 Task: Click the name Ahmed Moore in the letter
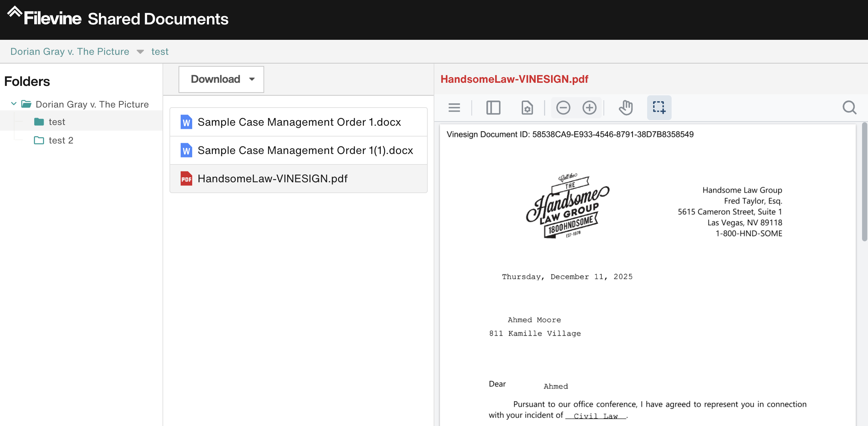[x=534, y=320]
